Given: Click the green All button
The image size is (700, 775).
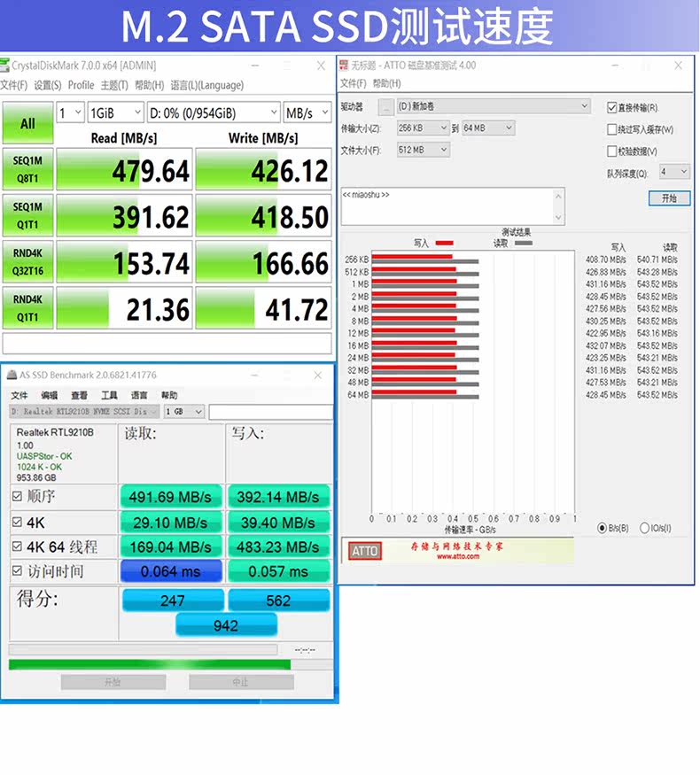Looking at the screenshot, I should [x=27, y=123].
